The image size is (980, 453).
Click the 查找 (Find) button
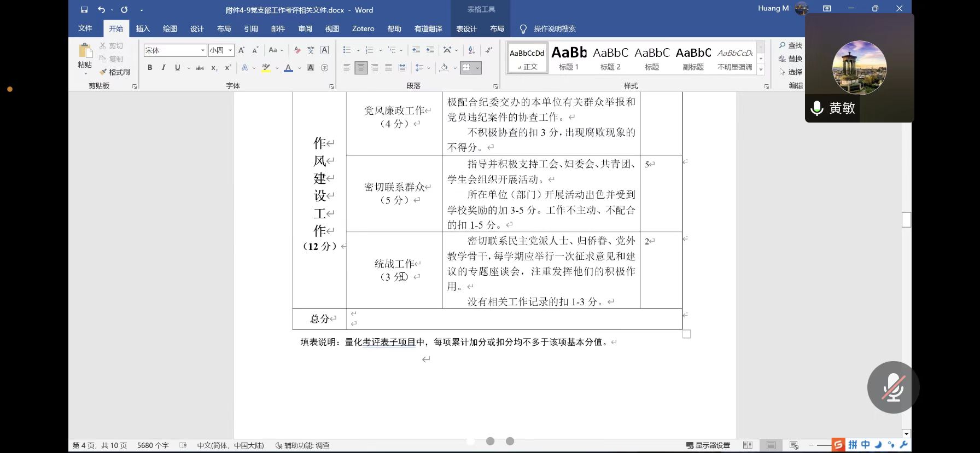click(x=791, y=45)
